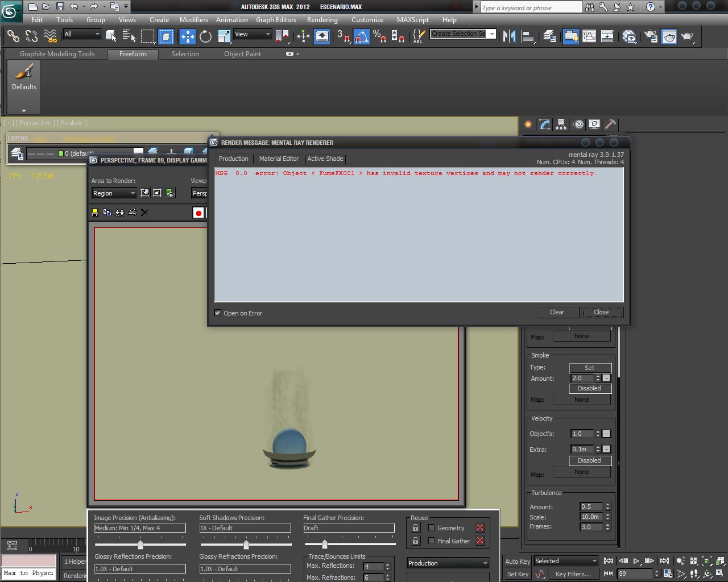Click the Unlink Selection icon
The height and width of the screenshot is (582, 728).
[32, 36]
